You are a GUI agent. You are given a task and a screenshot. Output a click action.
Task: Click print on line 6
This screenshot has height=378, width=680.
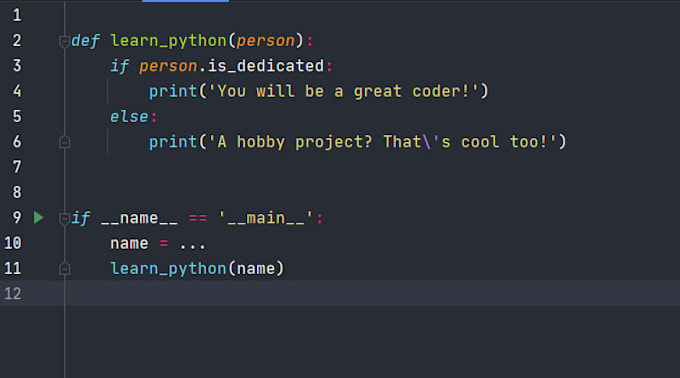pyautogui.click(x=173, y=142)
